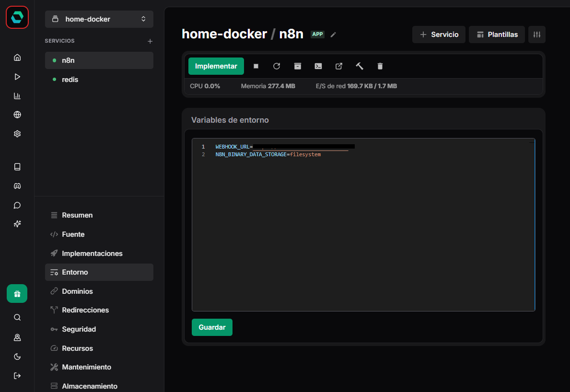This screenshot has height=392, width=570.
Task: Open the Almacenamiento section
Action: pos(99,386)
